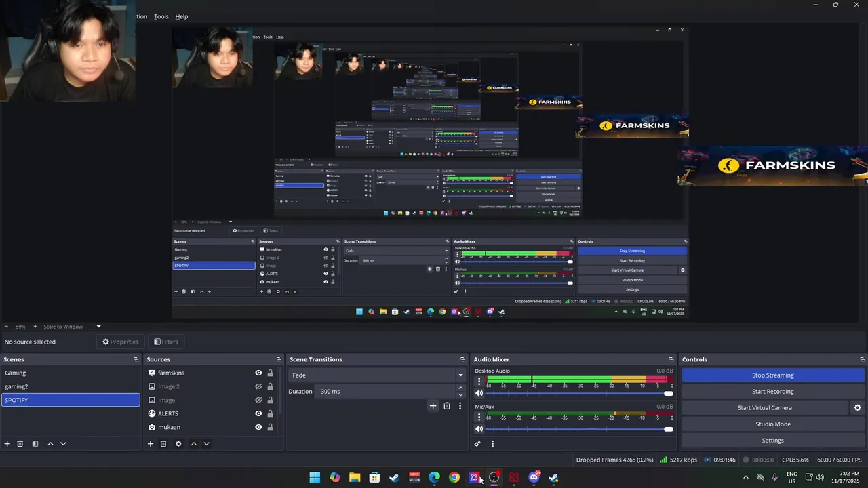Hide the ALERTS source
The height and width of the screenshot is (488, 868).
pos(258,413)
